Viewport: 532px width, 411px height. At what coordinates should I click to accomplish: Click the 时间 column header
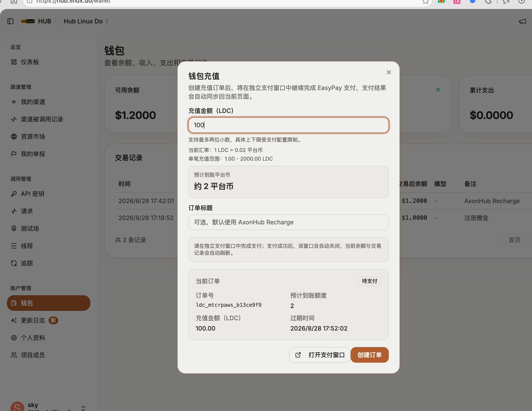point(125,184)
